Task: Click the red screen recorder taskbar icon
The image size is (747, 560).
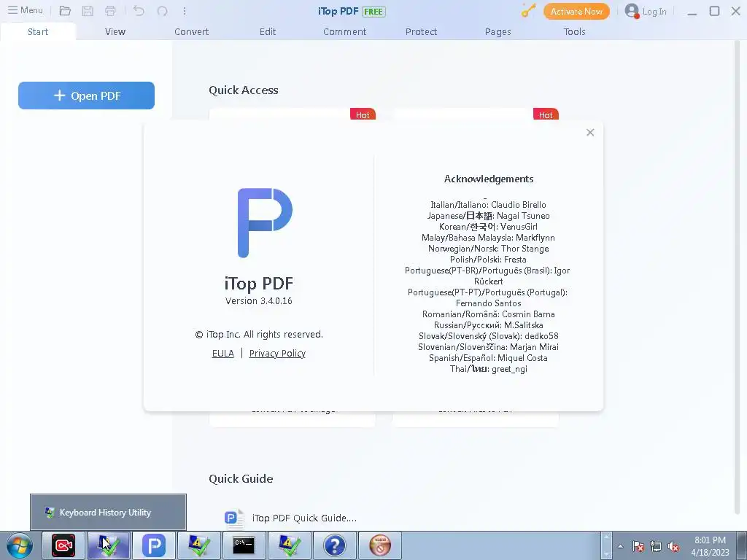Action: (x=64, y=545)
